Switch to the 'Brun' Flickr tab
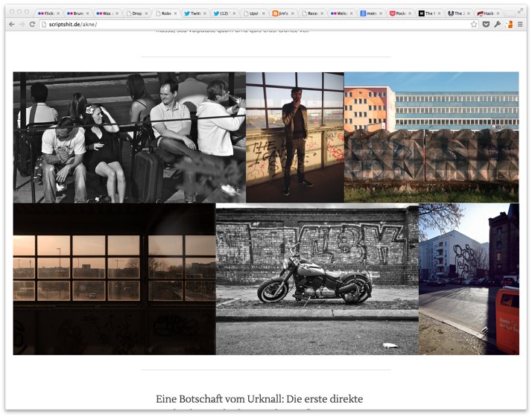 77,13
